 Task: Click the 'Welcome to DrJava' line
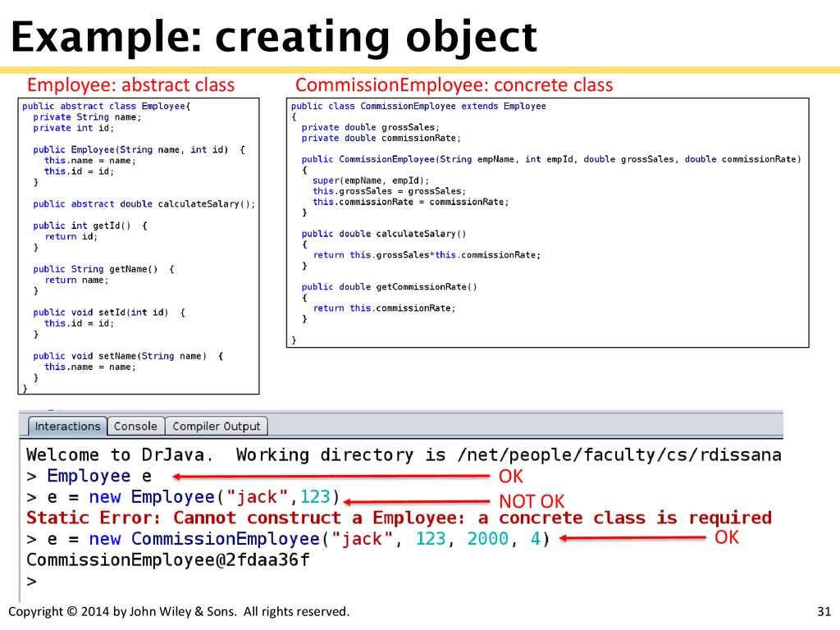pyautogui.click(x=404, y=454)
